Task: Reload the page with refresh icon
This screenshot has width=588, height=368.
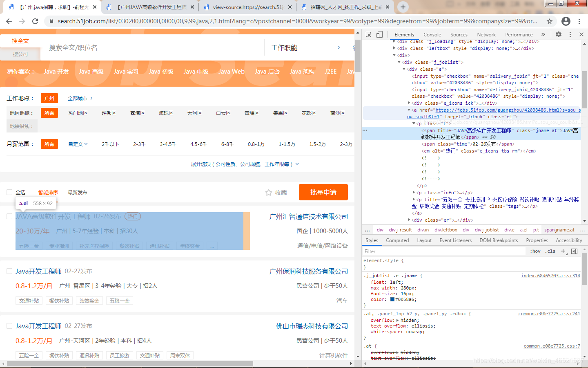Action: 35,21
